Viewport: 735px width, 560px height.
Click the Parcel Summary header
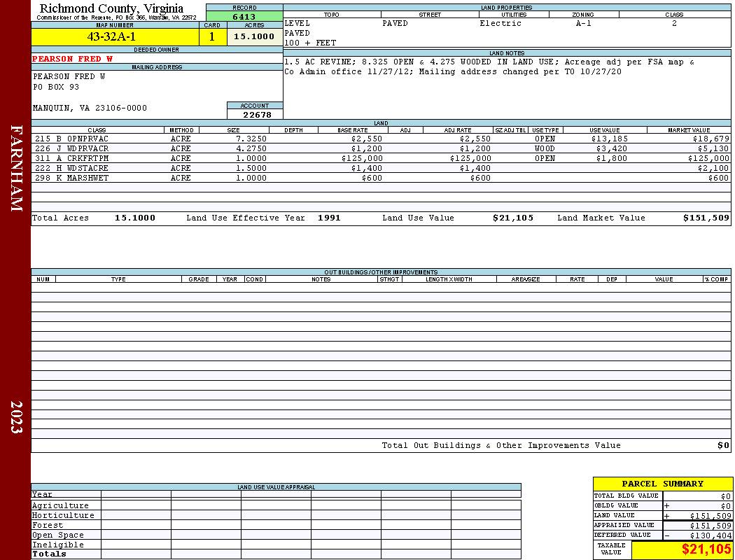coord(662,484)
